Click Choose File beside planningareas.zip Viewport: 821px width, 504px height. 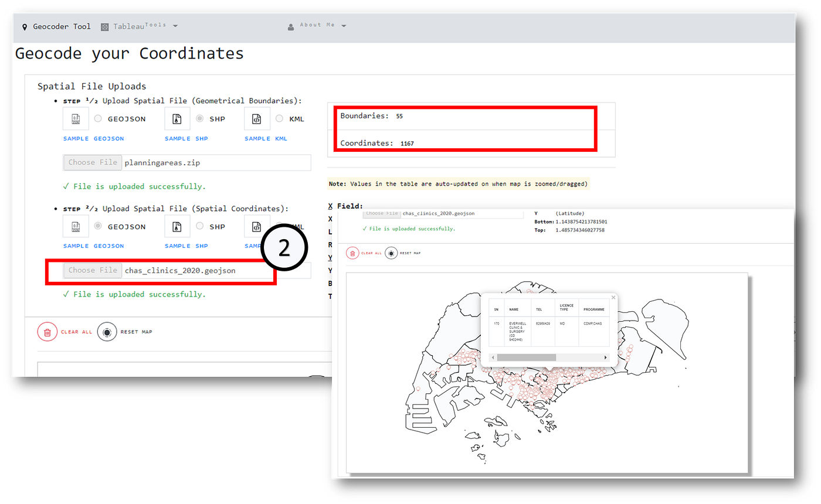pyautogui.click(x=93, y=162)
